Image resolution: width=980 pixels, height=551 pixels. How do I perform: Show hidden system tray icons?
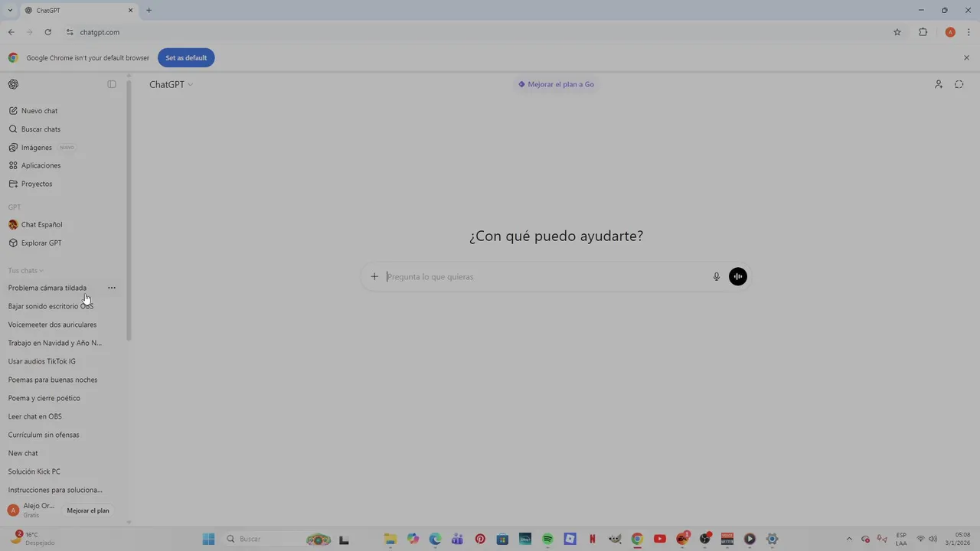(849, 539)
